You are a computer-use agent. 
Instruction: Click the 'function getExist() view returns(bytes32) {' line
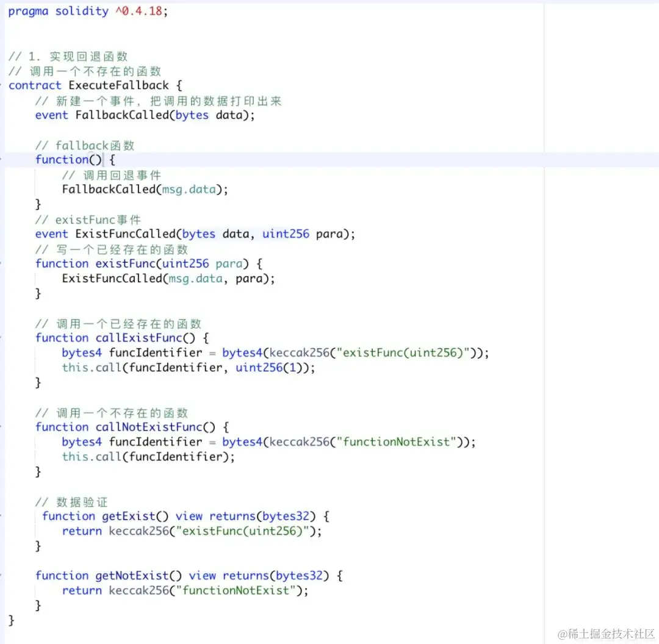[x=185, y=517]
